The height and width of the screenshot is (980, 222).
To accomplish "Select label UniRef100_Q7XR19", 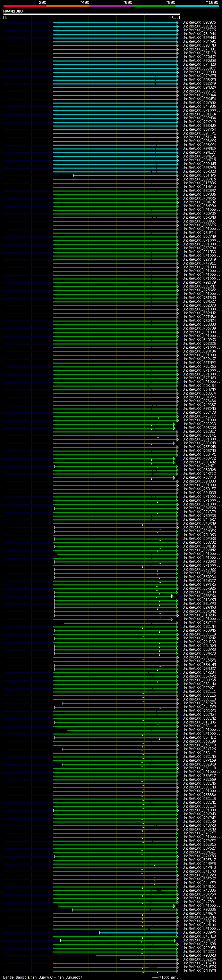I will coord(199,122).
